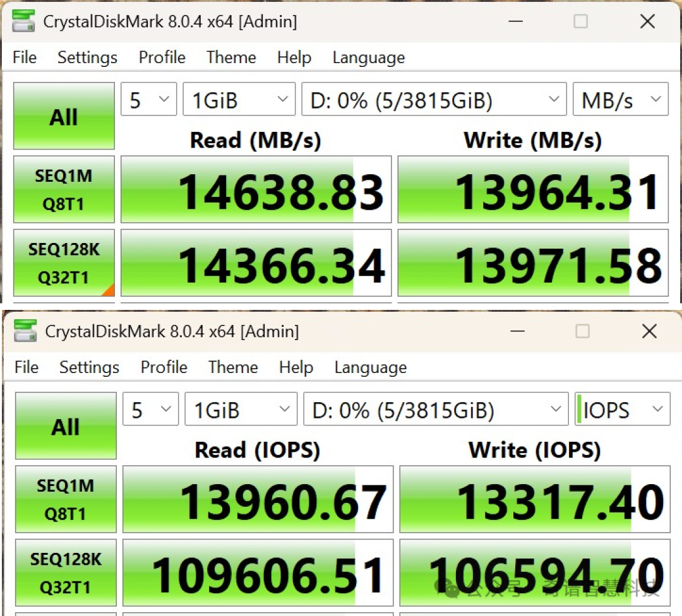Open Language menu in the bottom window

pos(371,367)
